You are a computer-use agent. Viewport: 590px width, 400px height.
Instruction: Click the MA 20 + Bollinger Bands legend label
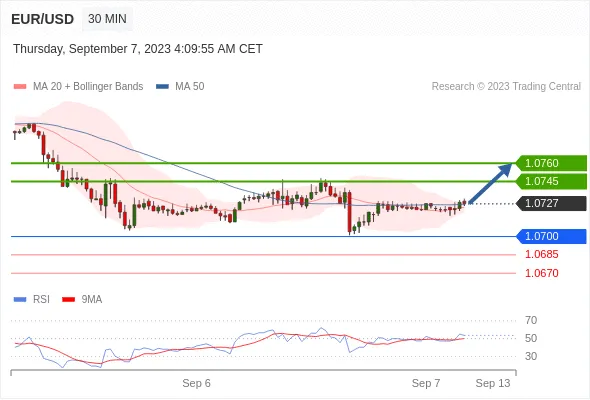[88, 87]
